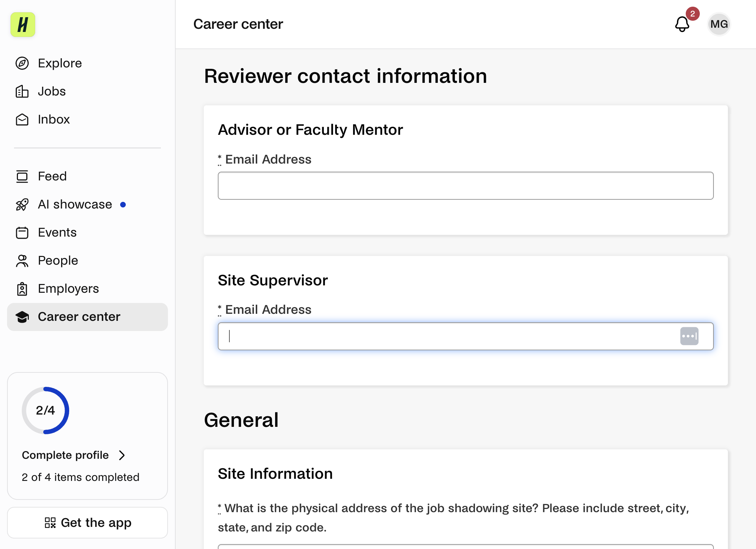
Task: Open Jobs from the sidebar
Action: [x=87, y=91]
